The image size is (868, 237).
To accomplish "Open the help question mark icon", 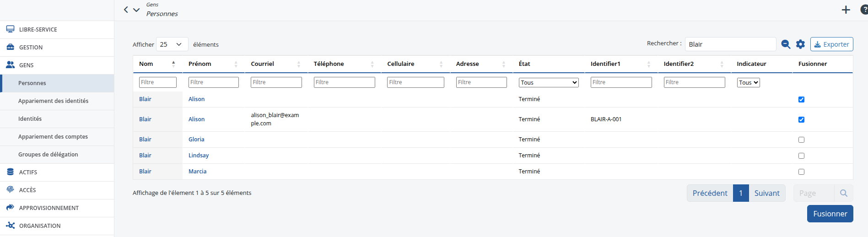I will 864,10.
